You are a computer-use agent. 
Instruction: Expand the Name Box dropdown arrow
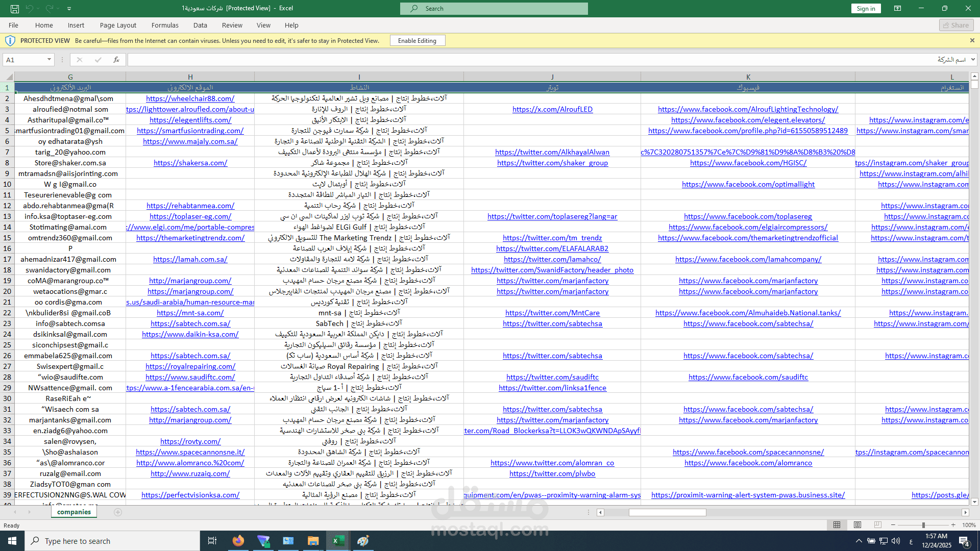tap(49, 60)
